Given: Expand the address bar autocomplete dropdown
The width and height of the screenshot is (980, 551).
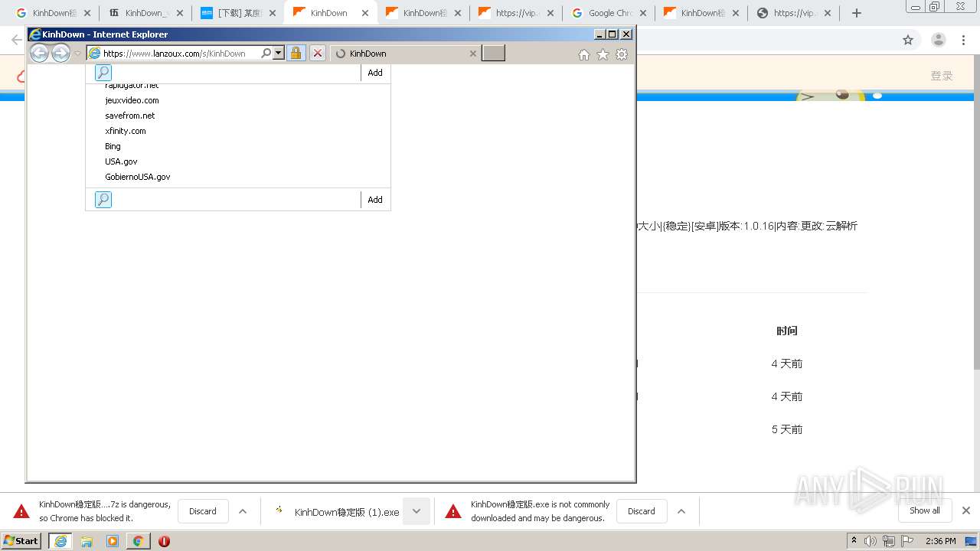Looking at the screenshot, I should point(278,54).
